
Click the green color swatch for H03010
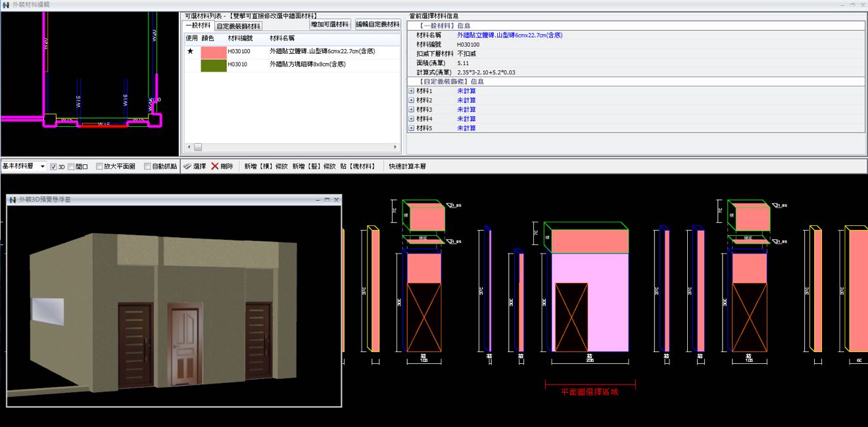coord(214,65)
